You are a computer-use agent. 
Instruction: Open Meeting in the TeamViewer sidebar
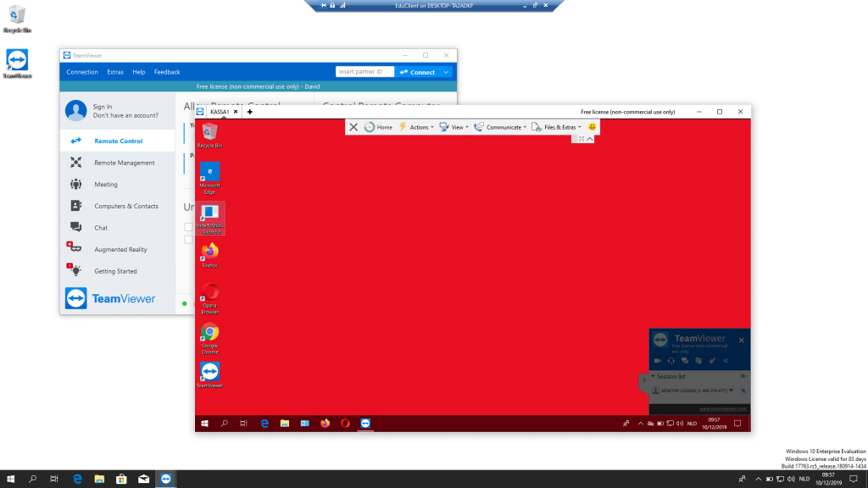pyautogui.click(x=117, y=184)
